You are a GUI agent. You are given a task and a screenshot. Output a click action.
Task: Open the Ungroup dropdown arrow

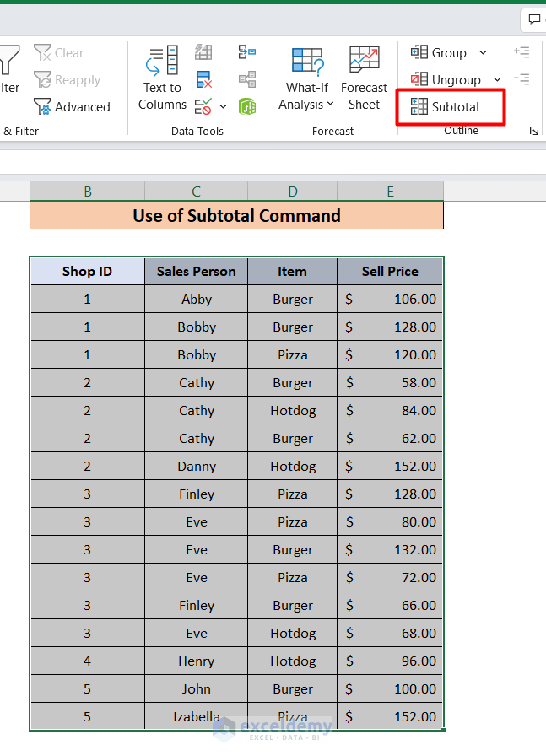497,80
